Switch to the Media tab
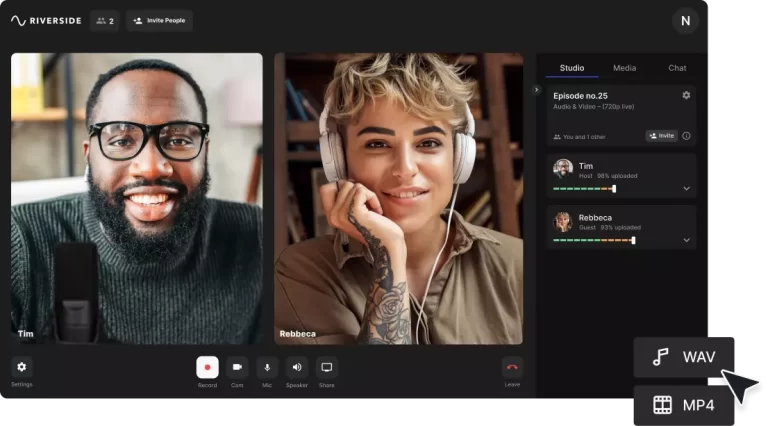The height and width of the screenshot is (426, 768). point(624,68)
